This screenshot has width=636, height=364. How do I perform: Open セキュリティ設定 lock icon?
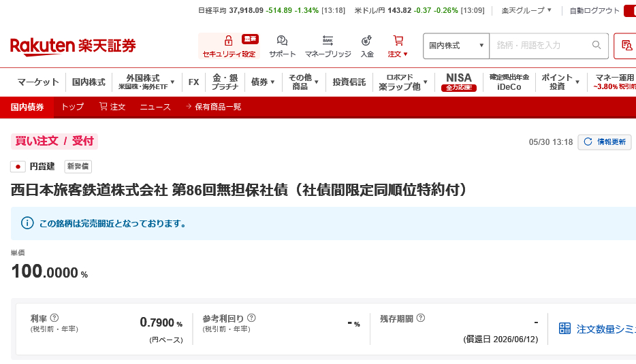229,41
